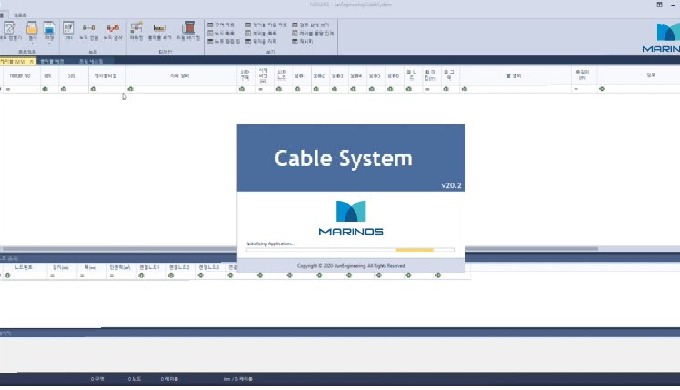The width and height of the screenshot is (680, 390).
Task: Click the node connect icon with two linked circles
Action: coord(89,28)
